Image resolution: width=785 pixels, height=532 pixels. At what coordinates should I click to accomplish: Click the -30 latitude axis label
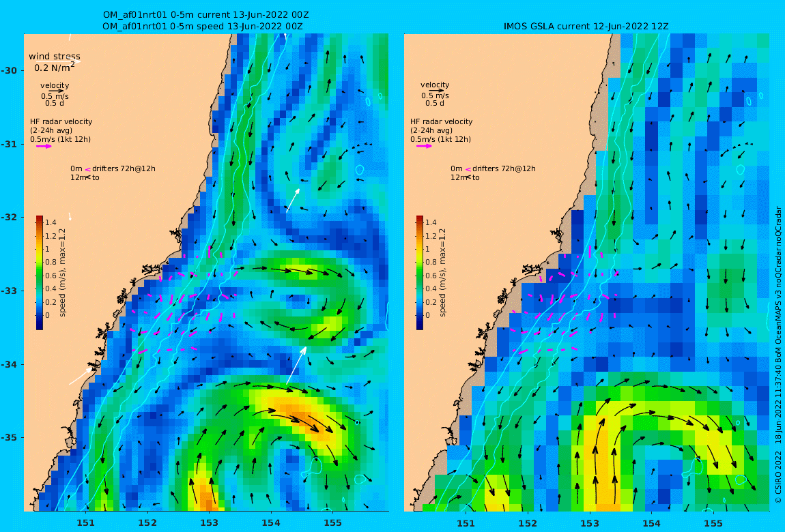(8, 70)
